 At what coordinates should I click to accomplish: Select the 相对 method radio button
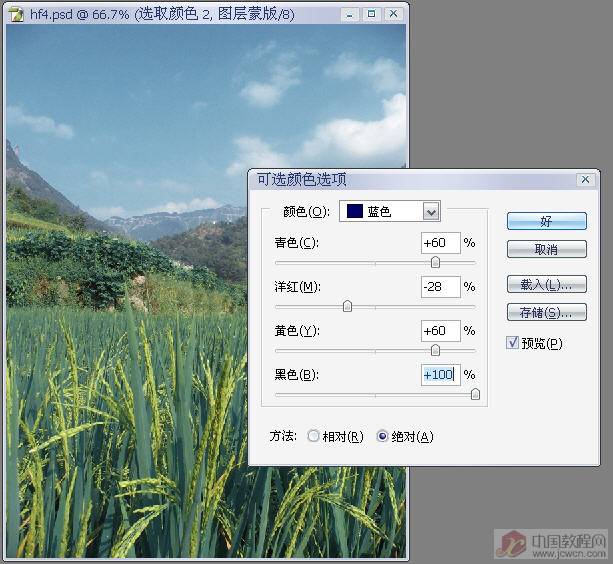pos(314,436)
